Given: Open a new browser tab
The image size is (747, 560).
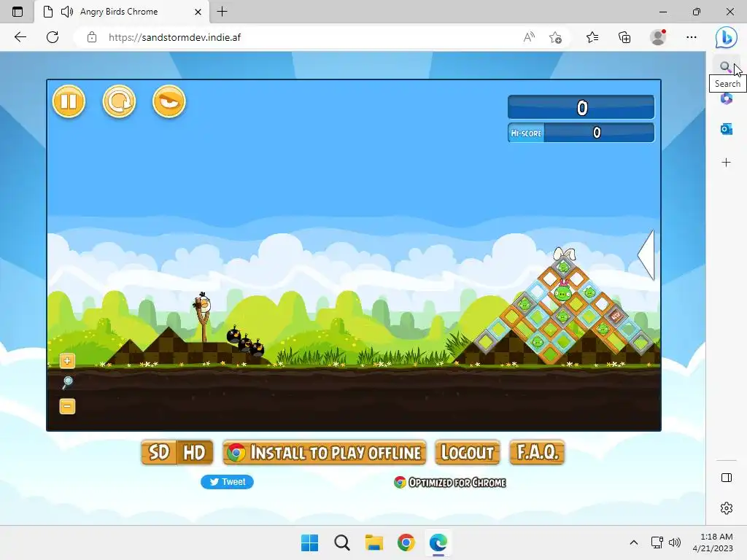Looking at the screenshot, I should pos(222,12).
